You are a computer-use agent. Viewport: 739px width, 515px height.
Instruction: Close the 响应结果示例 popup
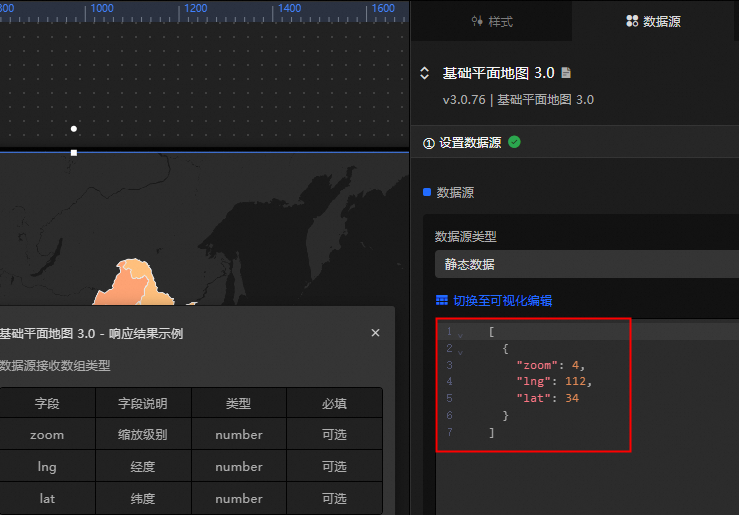tap(375, 333)
